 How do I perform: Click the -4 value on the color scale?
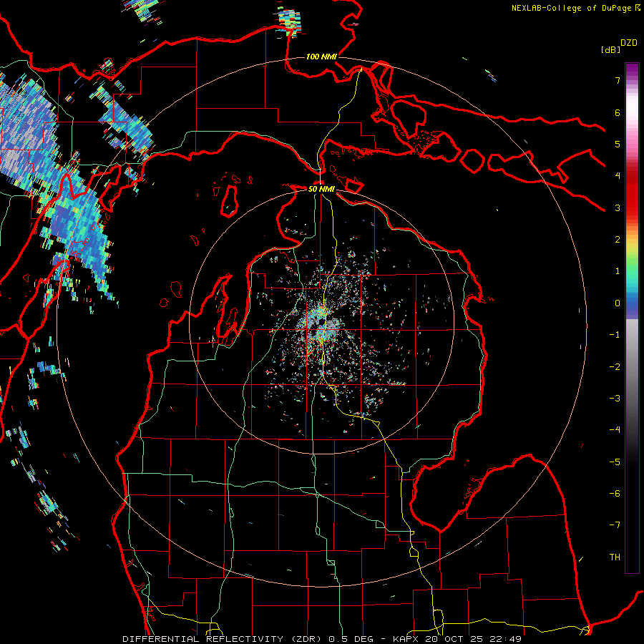click(x=615, y=430)
